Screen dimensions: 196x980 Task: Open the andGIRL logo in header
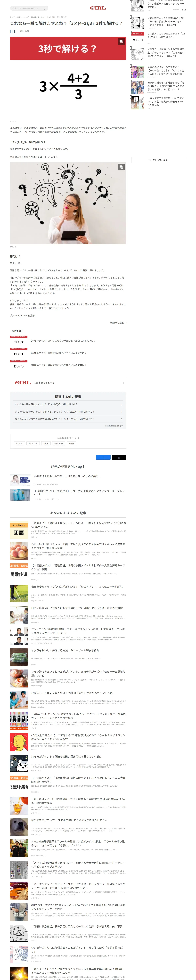click(x=98, y=8)
